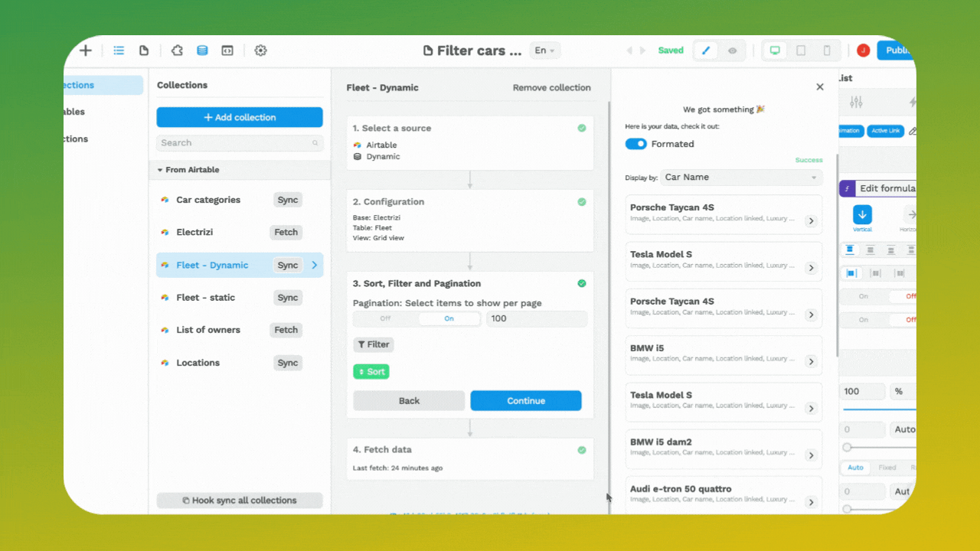Viewport: 980px width, 551px height.
Task: Expand the BMW i5 record arrow
Action: pyautogui.click(x=811, y=361)
